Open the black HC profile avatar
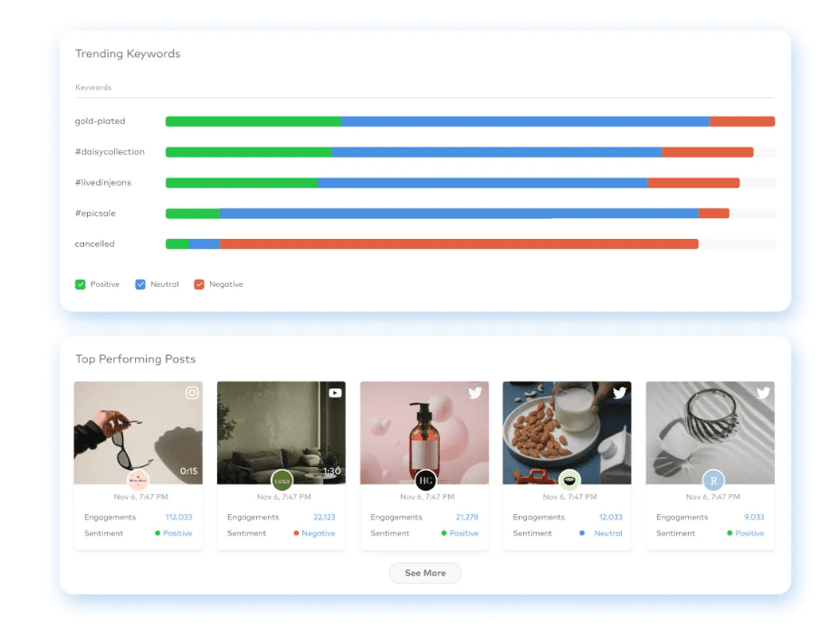 [425, 481]
